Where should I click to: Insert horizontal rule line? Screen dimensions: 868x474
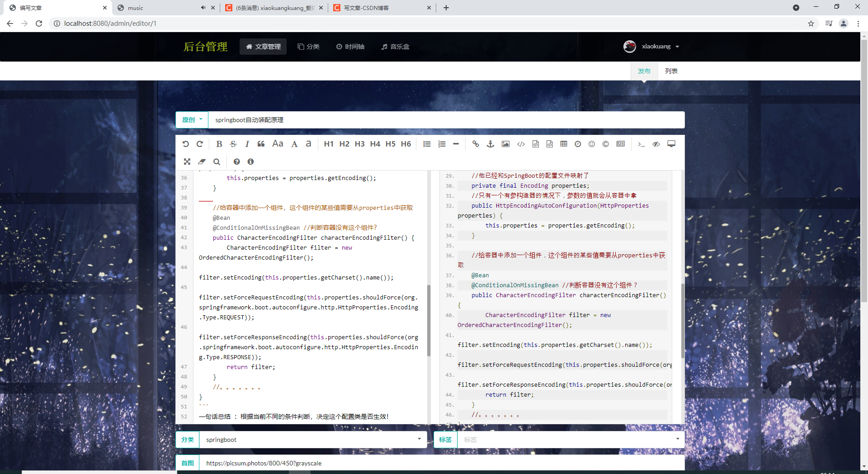456,144
